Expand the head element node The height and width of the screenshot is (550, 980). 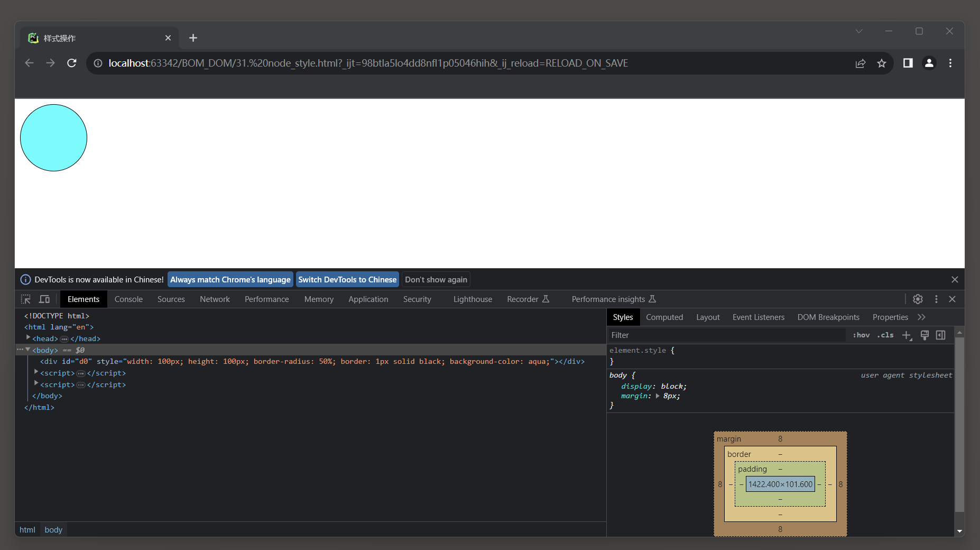[x=29, y=337]
